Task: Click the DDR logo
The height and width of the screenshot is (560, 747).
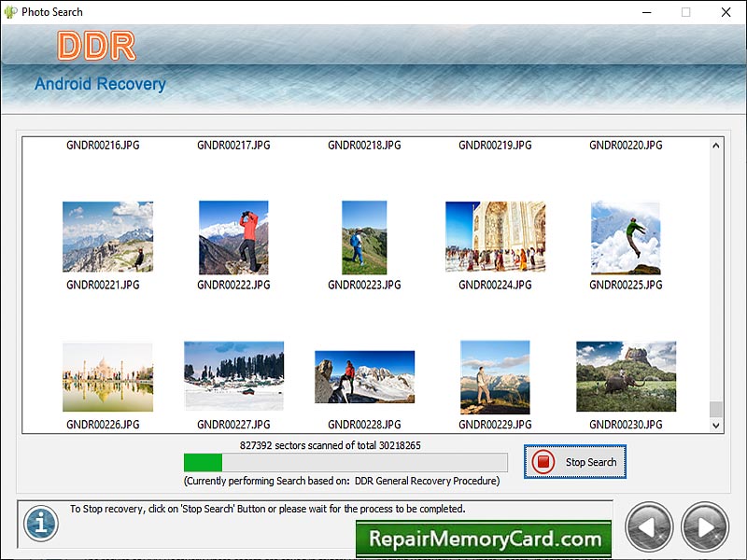Action: click(x=96, y=46)
